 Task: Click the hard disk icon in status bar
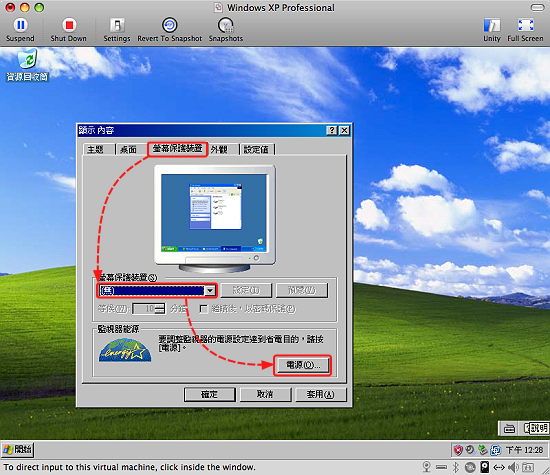click(484, 467)
